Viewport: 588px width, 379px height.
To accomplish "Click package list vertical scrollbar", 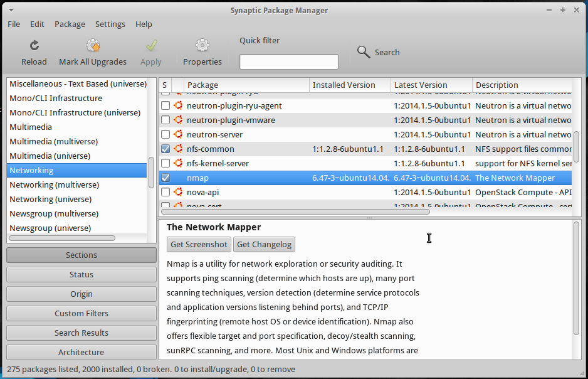I will click(x=577, y=147).
